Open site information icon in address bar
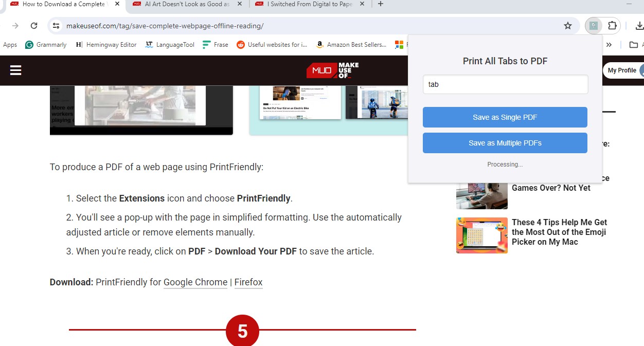644x346 pixels. click(56, 26)
